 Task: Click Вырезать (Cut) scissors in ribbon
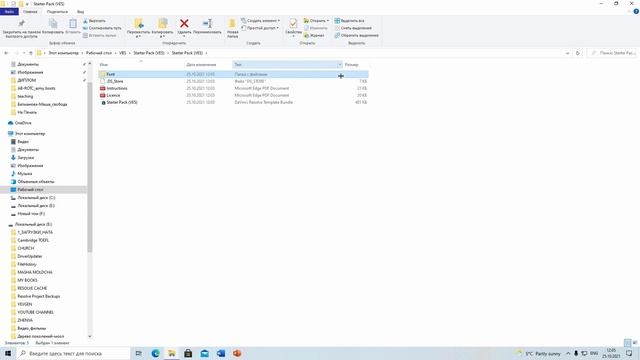coord(95,21)
